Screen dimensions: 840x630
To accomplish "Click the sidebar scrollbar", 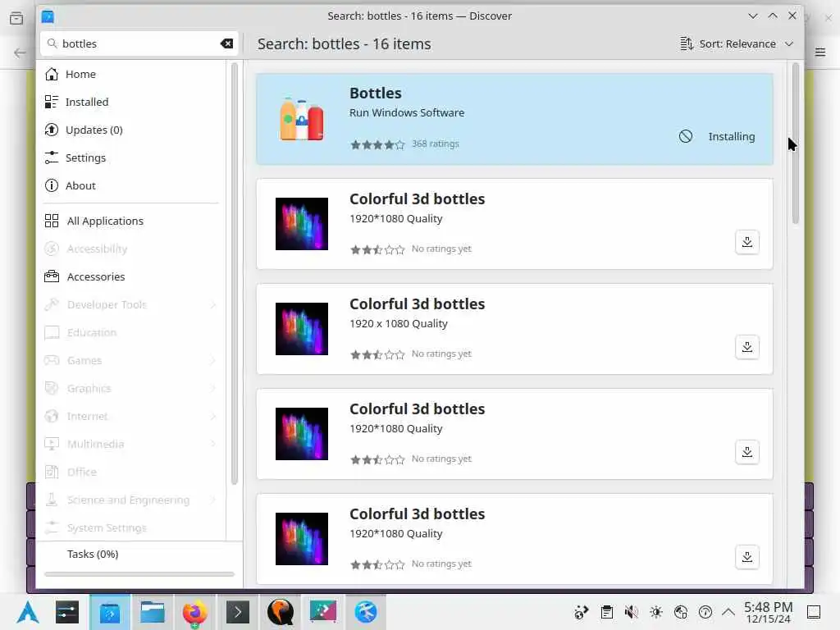I will click(234, 273).
